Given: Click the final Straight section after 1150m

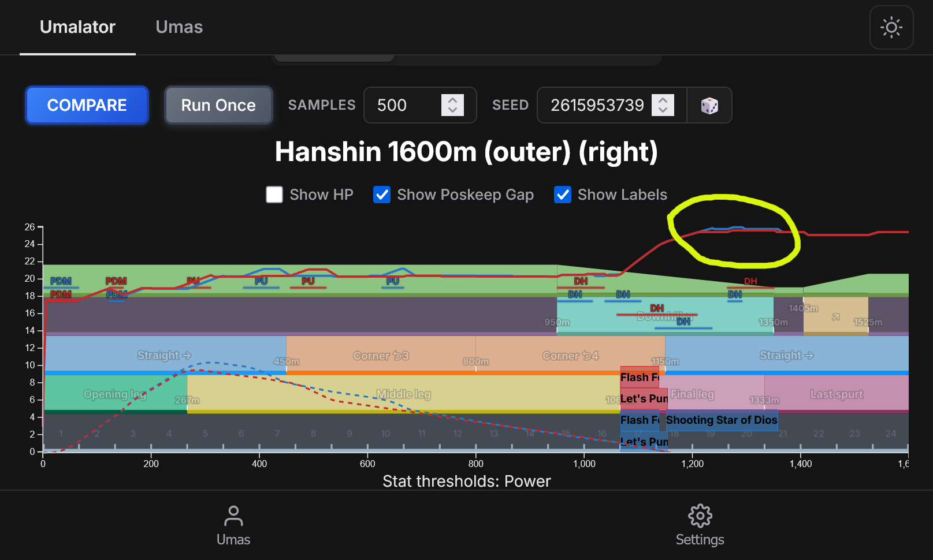Looking at the screenshot, I should [787, 356].
